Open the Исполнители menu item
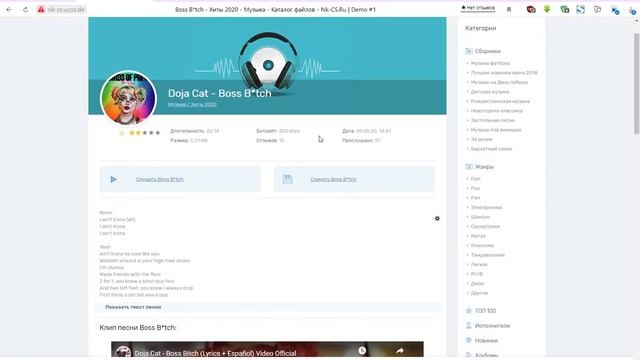Viewport: 640px width, 360px height. click(492, 326)
